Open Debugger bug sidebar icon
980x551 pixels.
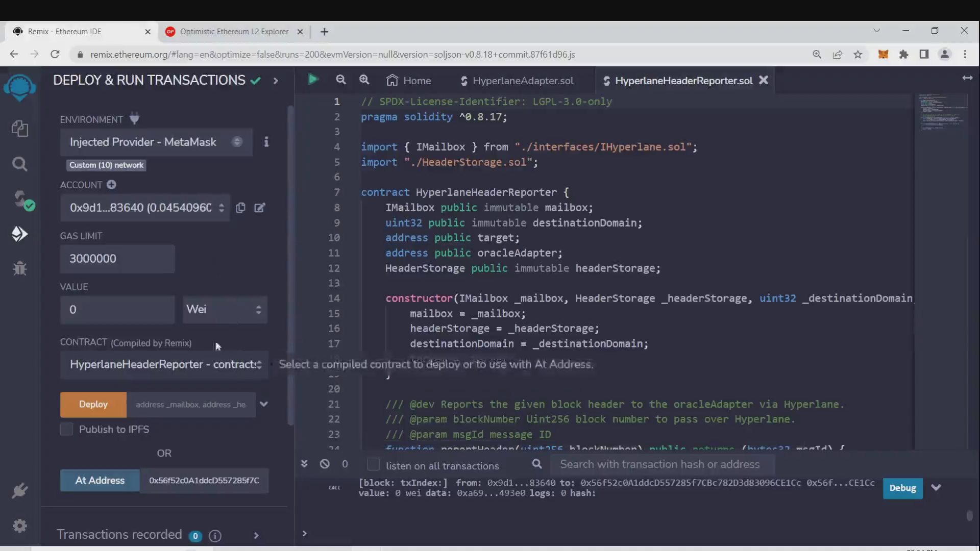pos(19,268)
